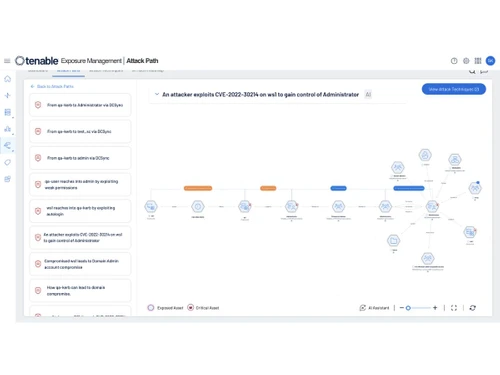Click the search magnifier icon below the header
500x375 pixels.
tap(472, 71)
